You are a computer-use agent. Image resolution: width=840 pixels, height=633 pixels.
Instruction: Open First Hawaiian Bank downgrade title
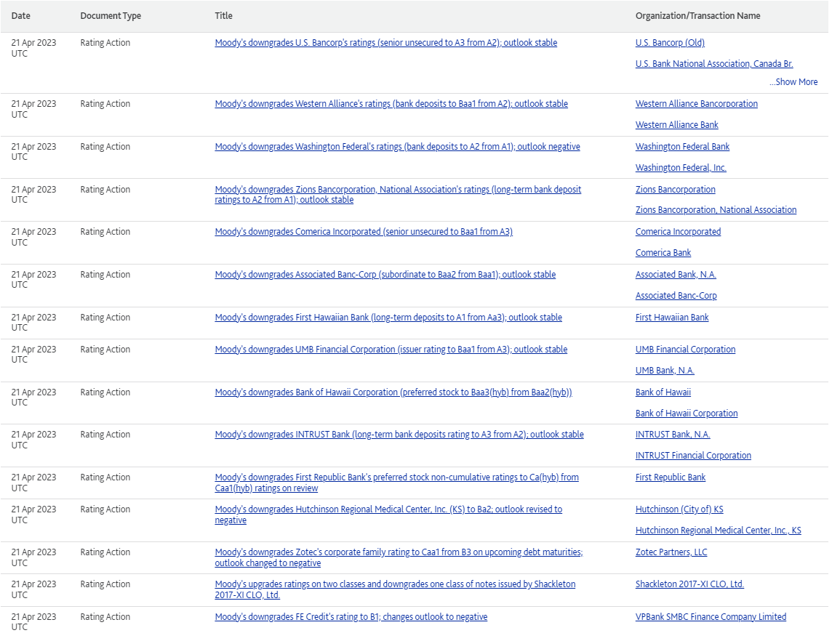click(388, 318)
